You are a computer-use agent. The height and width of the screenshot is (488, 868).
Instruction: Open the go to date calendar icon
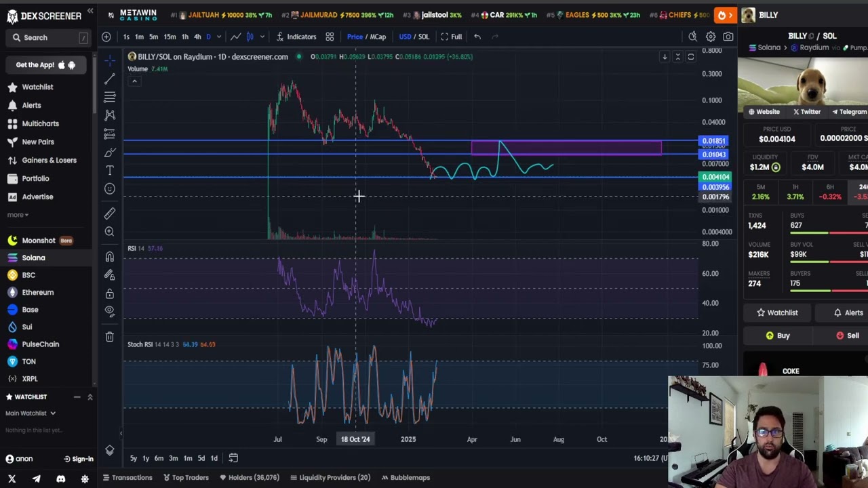pos(233,458)
